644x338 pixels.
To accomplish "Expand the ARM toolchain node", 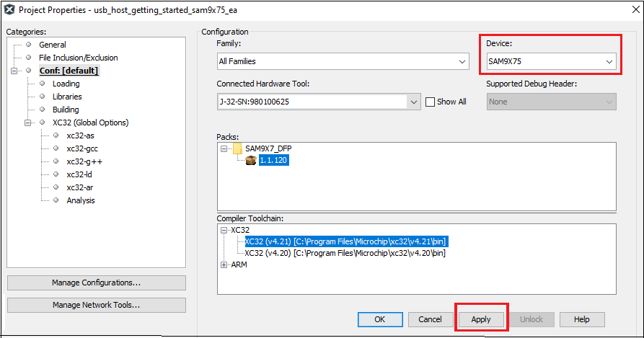I will pos(224,264).
